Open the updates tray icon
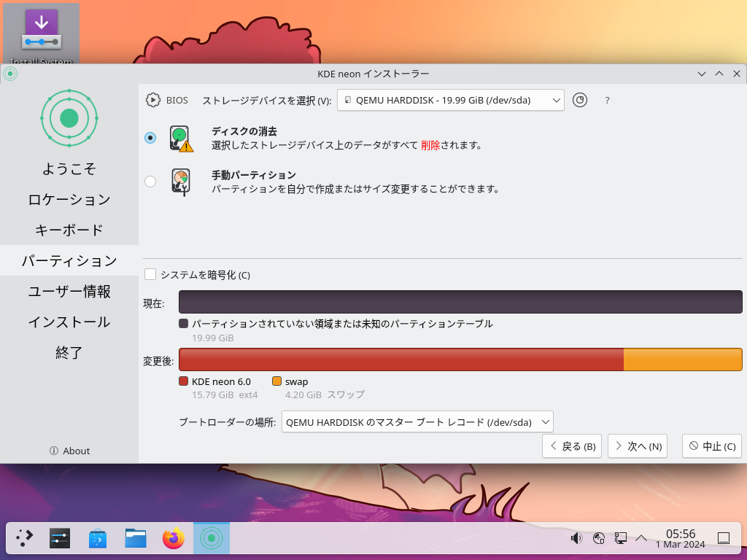Viewport: 747px width, 560px height. click(598, 538)
